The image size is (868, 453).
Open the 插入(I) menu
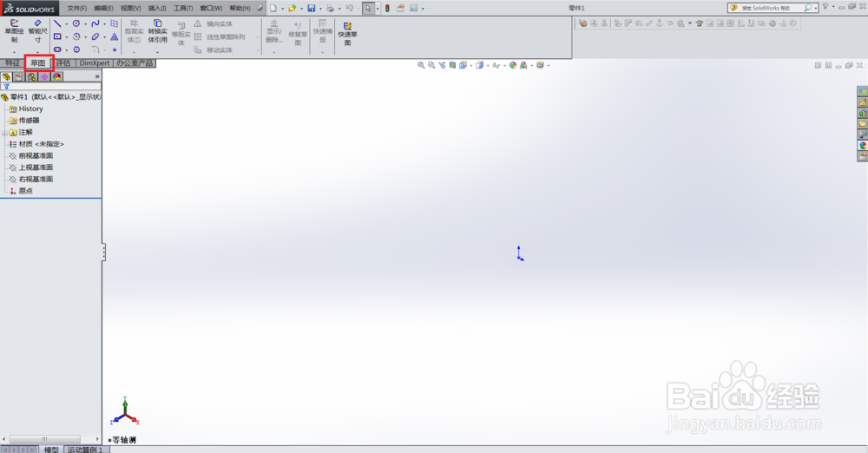[x=157, y=9]
